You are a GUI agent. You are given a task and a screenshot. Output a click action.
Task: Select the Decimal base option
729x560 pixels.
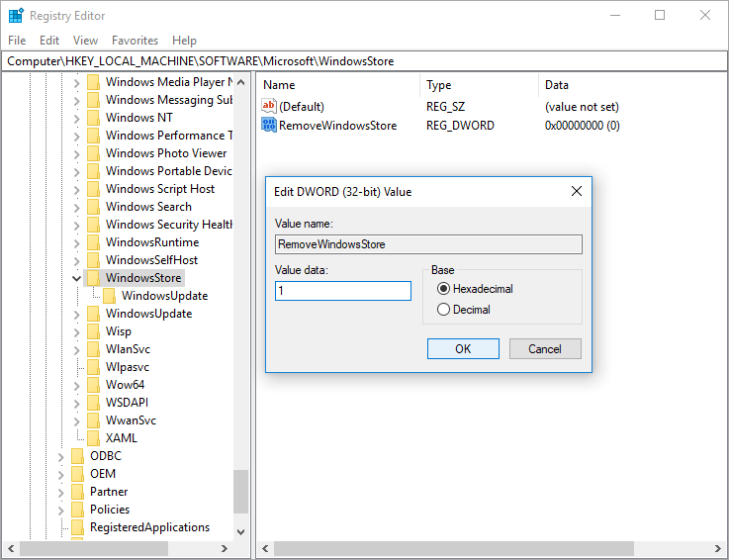click(443, 310)
